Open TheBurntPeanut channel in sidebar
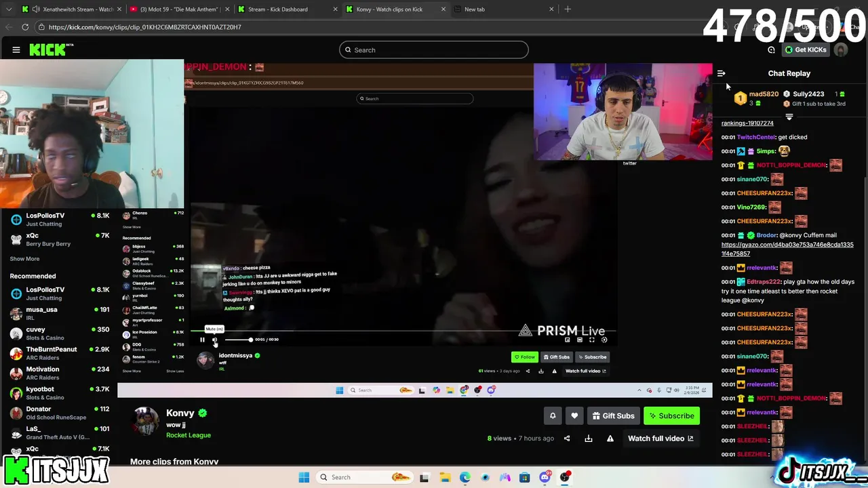Screen dimensions: 868x488 [59, 353]
